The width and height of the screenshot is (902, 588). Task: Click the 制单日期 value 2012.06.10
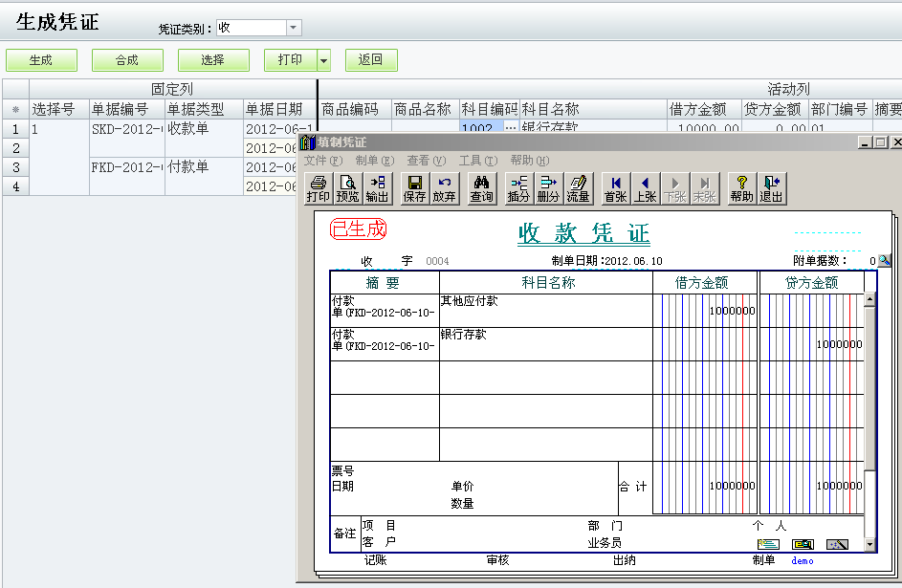(633, 261)
